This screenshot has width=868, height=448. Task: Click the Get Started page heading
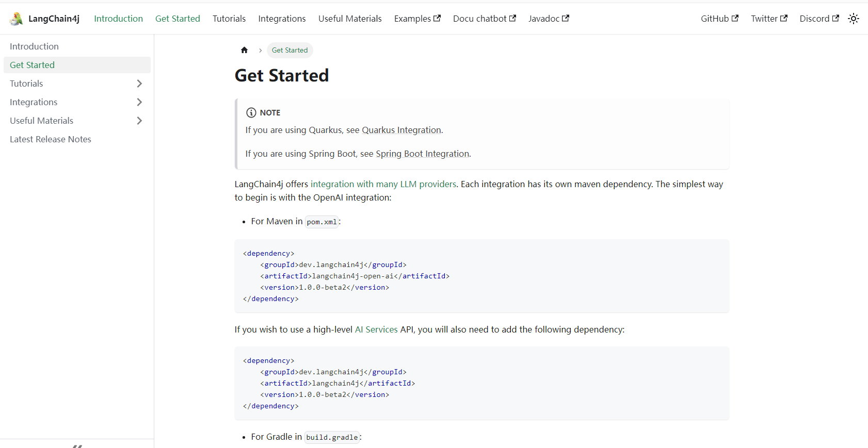[282, 75]
